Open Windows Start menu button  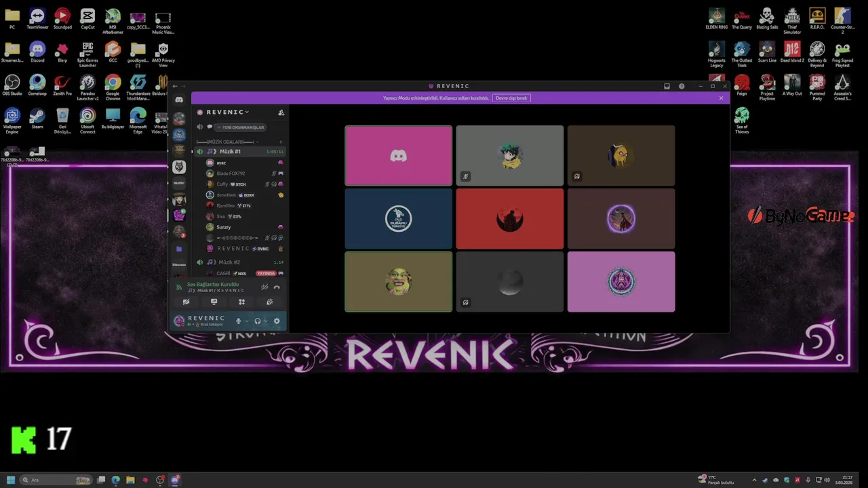[11, 480]
